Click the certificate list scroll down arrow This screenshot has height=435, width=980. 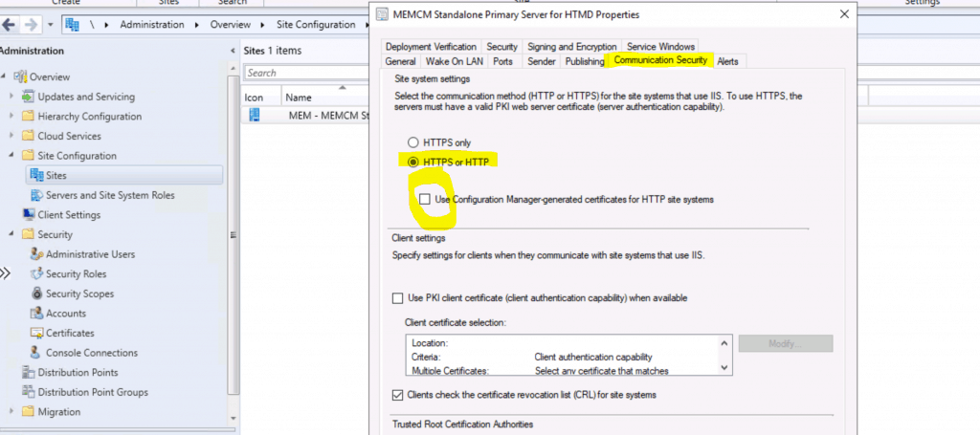pos(724,368)
